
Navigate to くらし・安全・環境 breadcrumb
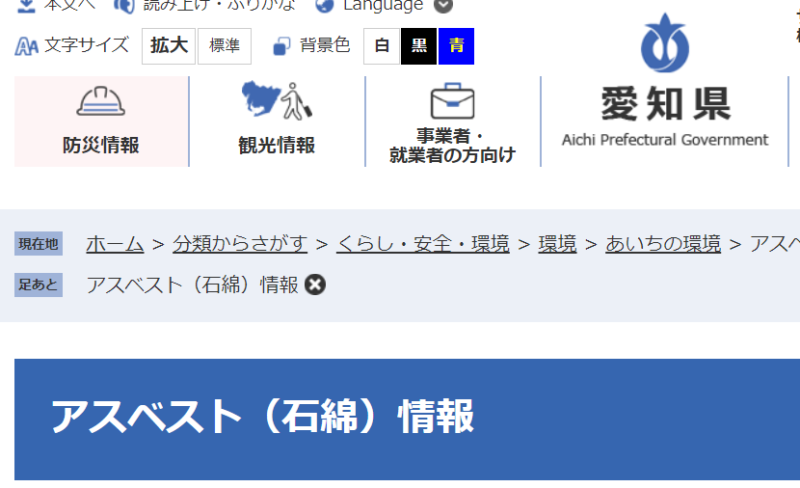(423, 244)
